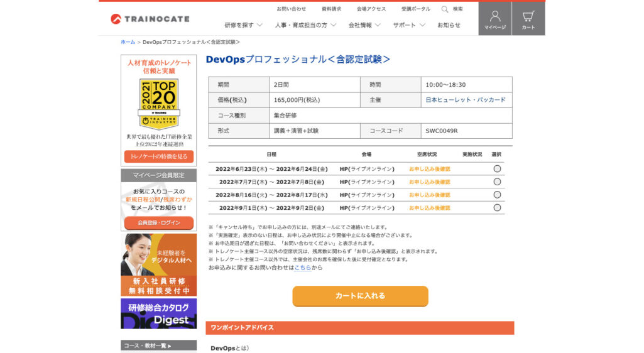
Task: Click the search magnifier icon
Action: tap(445, 9)
